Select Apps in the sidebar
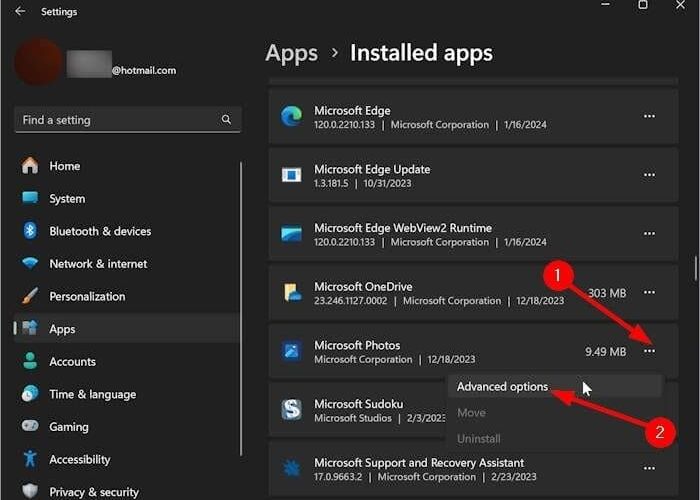The height and width of the screenshot is (500, 700). click(126, 329)
